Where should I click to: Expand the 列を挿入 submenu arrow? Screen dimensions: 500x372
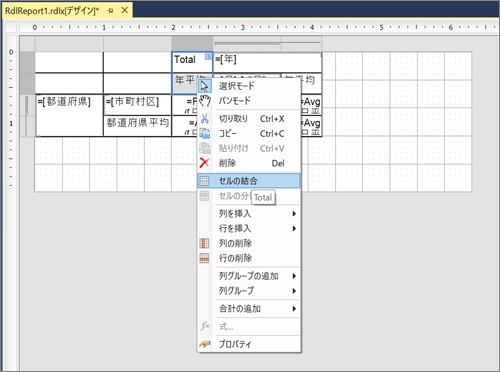[x=294, y=214]
